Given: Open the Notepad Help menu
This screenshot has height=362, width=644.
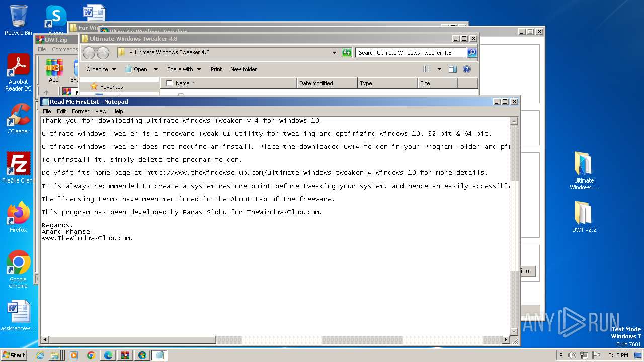Looking at the screenshot, I should tap(117, 111).
